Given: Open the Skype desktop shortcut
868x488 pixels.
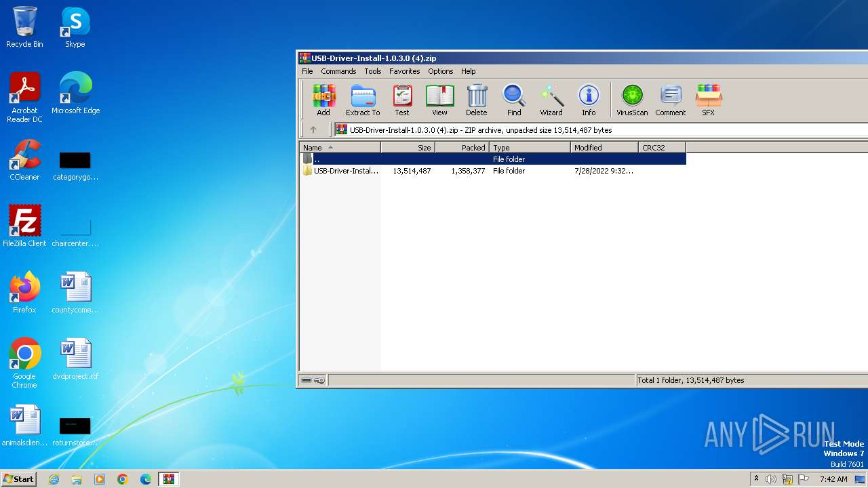Looking at the screenshot, I should [75, 27].
